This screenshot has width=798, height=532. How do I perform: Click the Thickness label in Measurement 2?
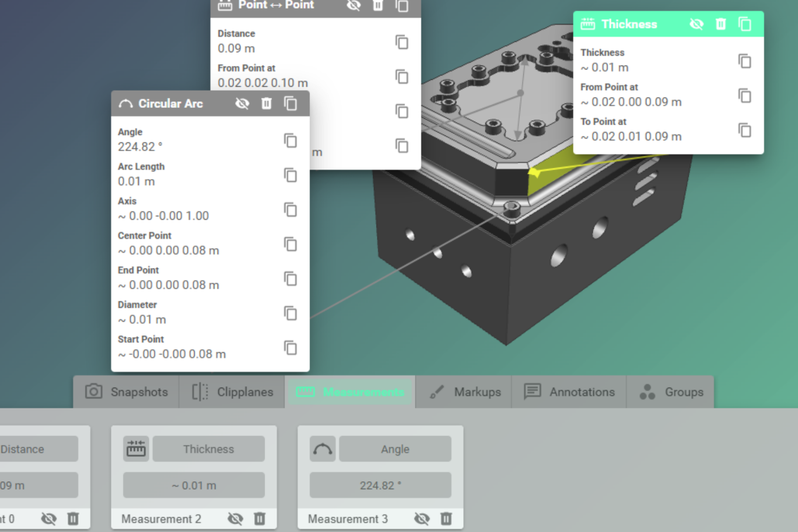(x=208, y=449)
